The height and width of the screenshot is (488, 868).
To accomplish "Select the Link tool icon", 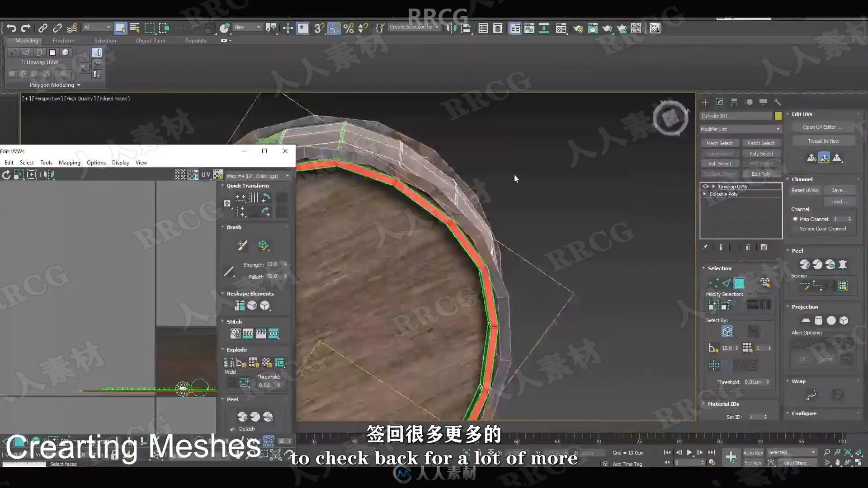I will point(42,28).
